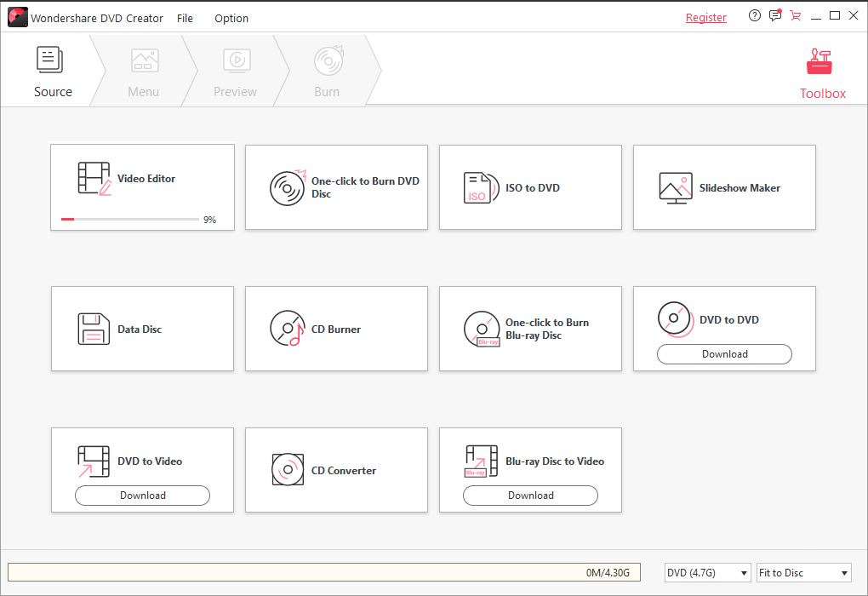
Task: Click the ISO to DVD file icon
Action: (481, 187)
